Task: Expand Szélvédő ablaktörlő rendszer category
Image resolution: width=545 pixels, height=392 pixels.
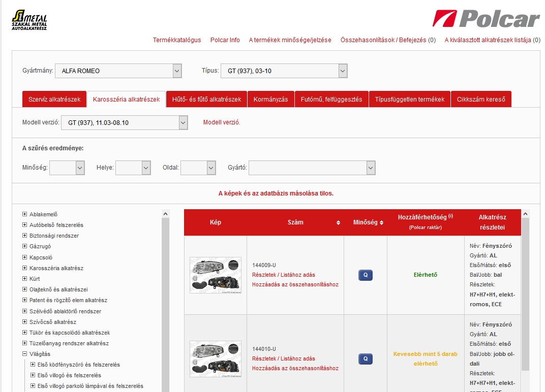Action: tap(25, 311)
